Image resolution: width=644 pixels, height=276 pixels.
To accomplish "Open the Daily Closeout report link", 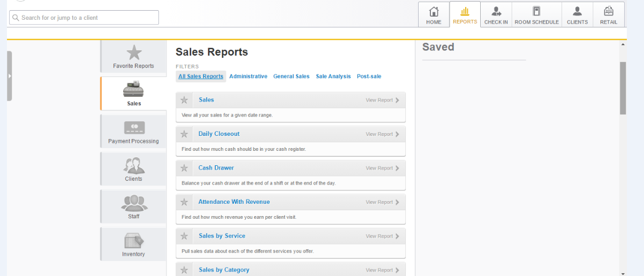I will click(219, 134).
